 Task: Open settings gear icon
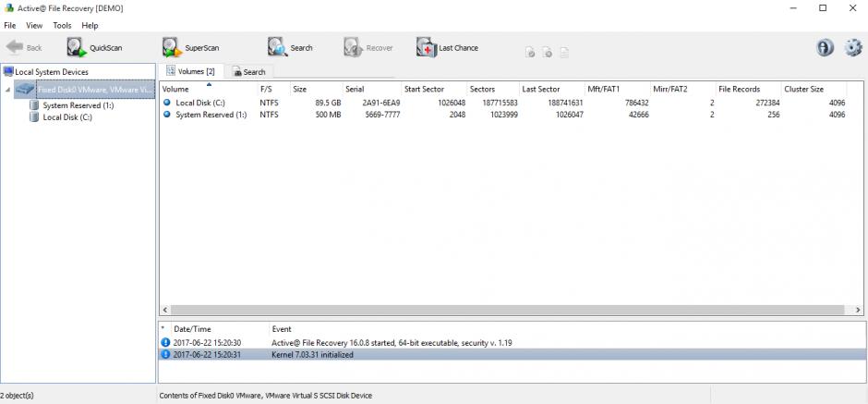click(x=853, y=48)
